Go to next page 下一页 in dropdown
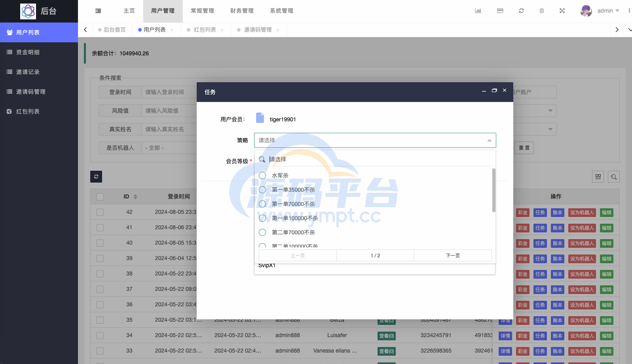Viewport: 632px width, 364px height. click(453, 255)
